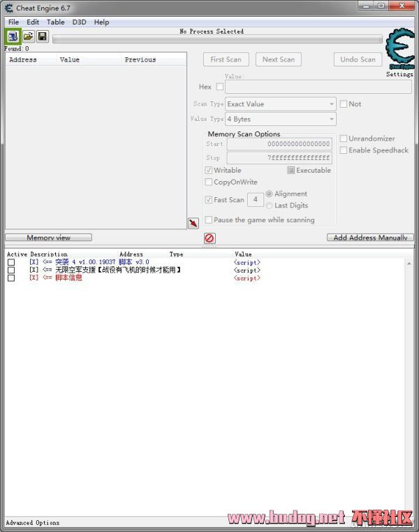419x532 pixels.
Task: Open Memory view
Action: [x=48, y=238]
